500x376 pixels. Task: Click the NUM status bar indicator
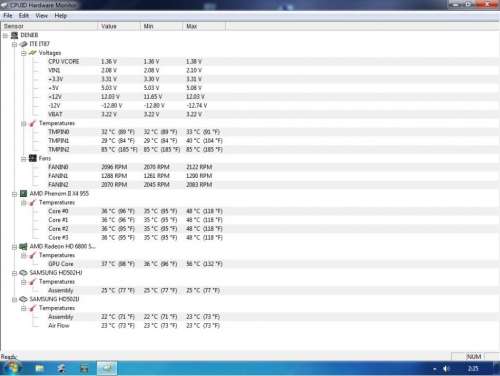click(473, 357)
